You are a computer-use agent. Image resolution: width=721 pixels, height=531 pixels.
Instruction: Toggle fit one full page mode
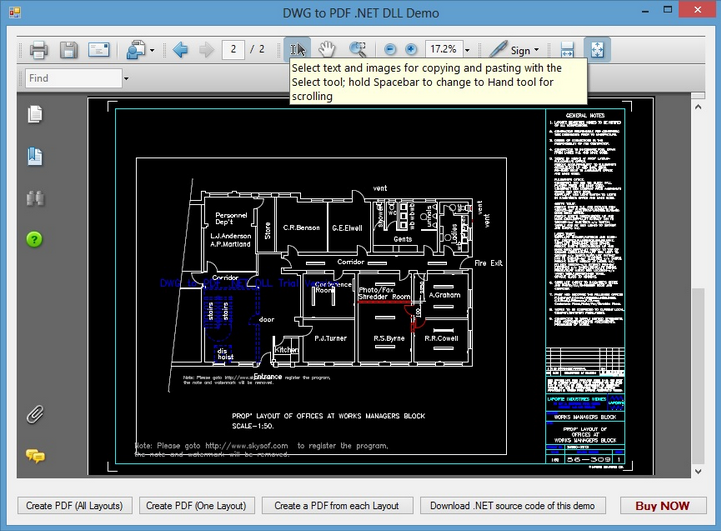pos(597,49)
